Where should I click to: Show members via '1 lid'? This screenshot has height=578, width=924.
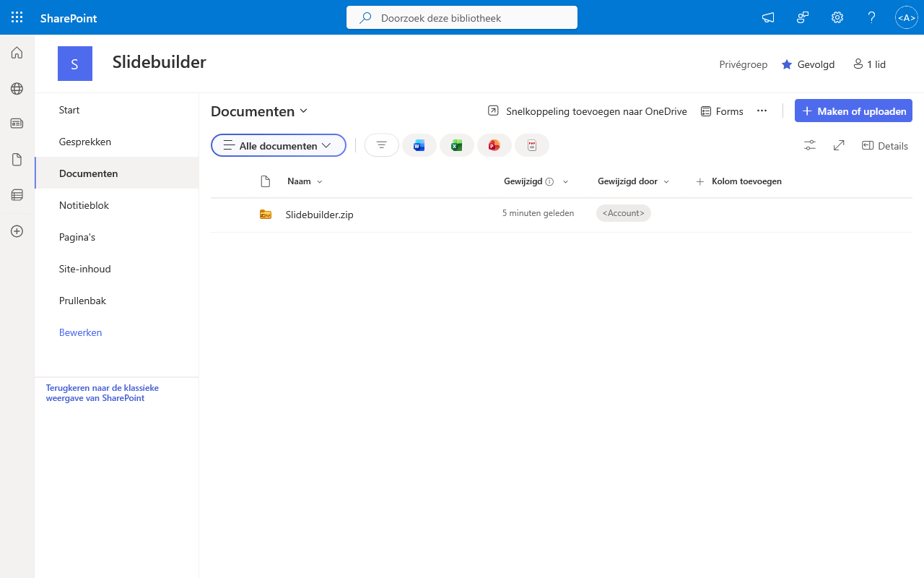[x=869, y=64]
